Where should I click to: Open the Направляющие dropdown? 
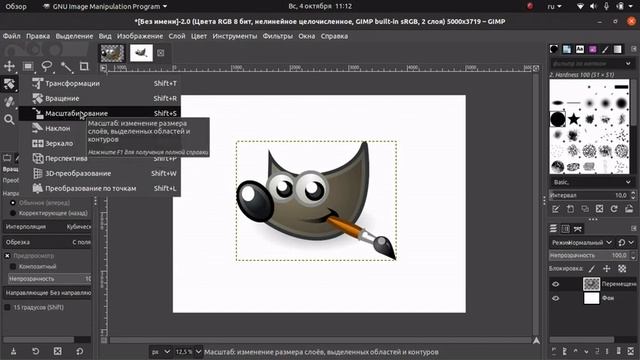click(47, 293)
